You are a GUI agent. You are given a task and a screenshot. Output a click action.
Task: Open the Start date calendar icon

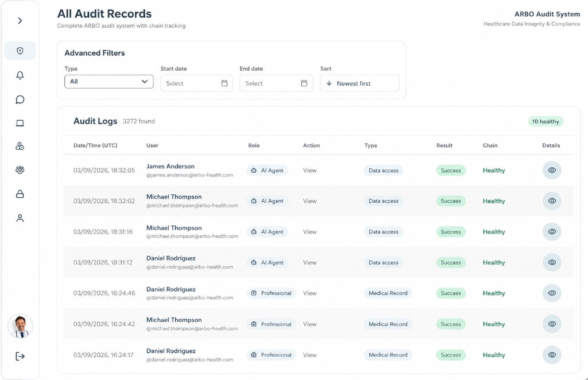pos(225,83)
